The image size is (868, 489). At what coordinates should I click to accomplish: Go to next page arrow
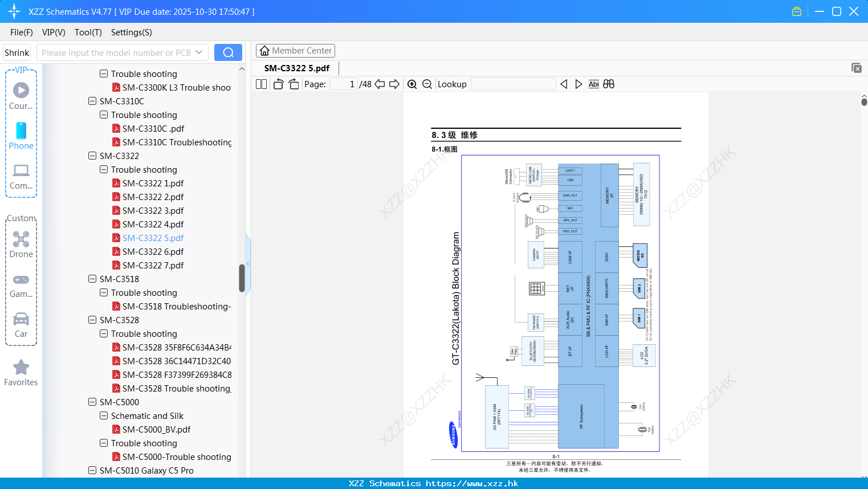[394, 84]
